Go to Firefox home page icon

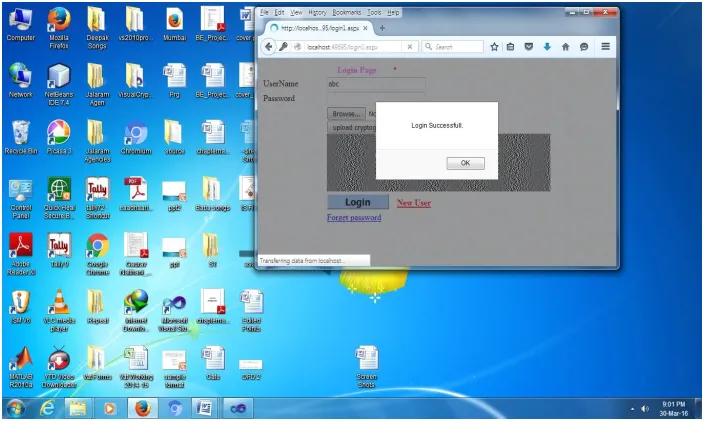(566, 46)
